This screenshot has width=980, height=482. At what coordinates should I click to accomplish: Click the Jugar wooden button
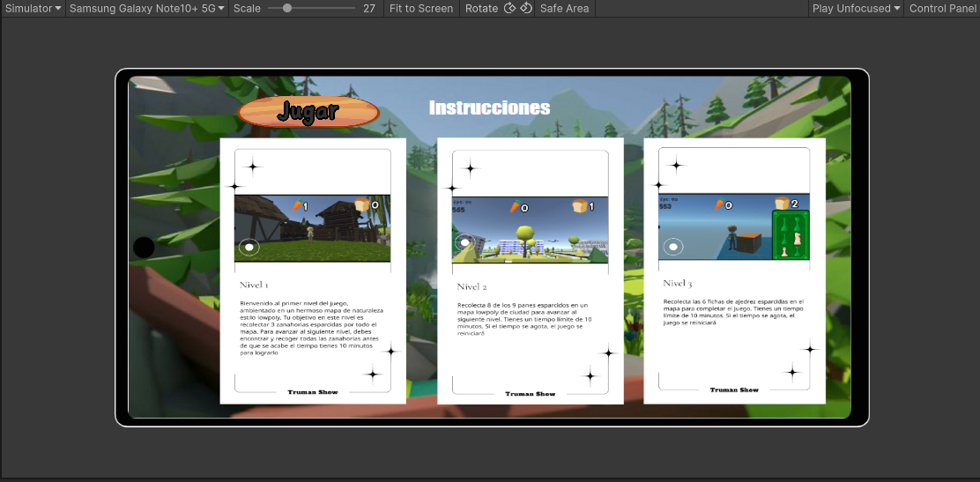(x=308, y=112)
